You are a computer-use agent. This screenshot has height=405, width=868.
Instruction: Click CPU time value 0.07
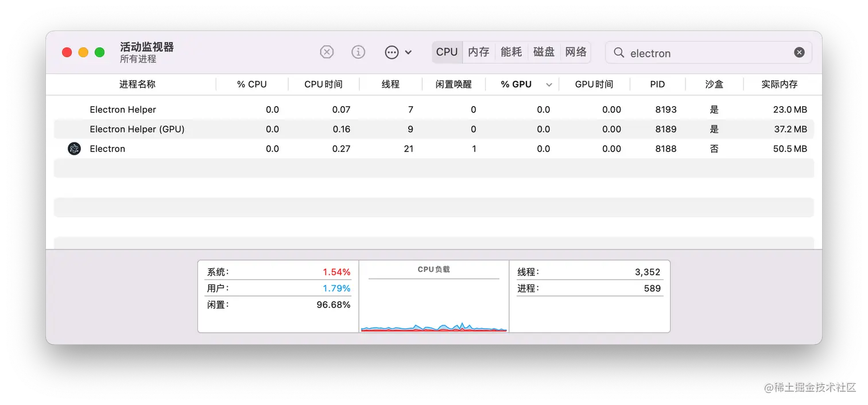click(x=341, y=110)
